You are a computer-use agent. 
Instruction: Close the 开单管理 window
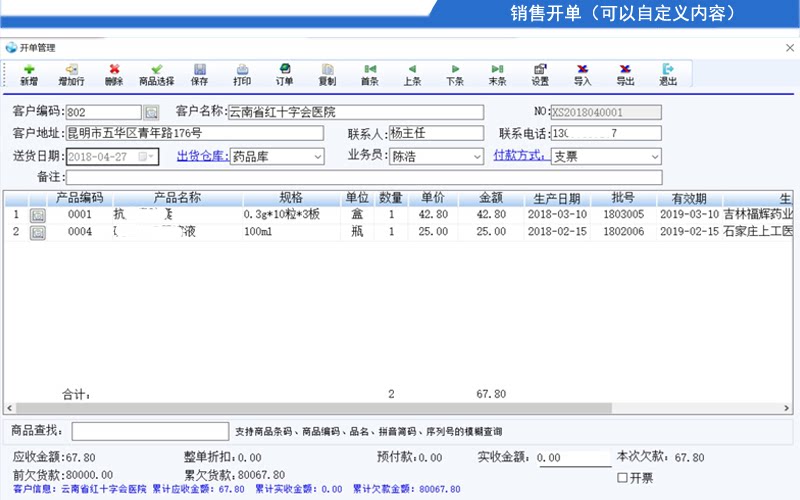point(790,48)
